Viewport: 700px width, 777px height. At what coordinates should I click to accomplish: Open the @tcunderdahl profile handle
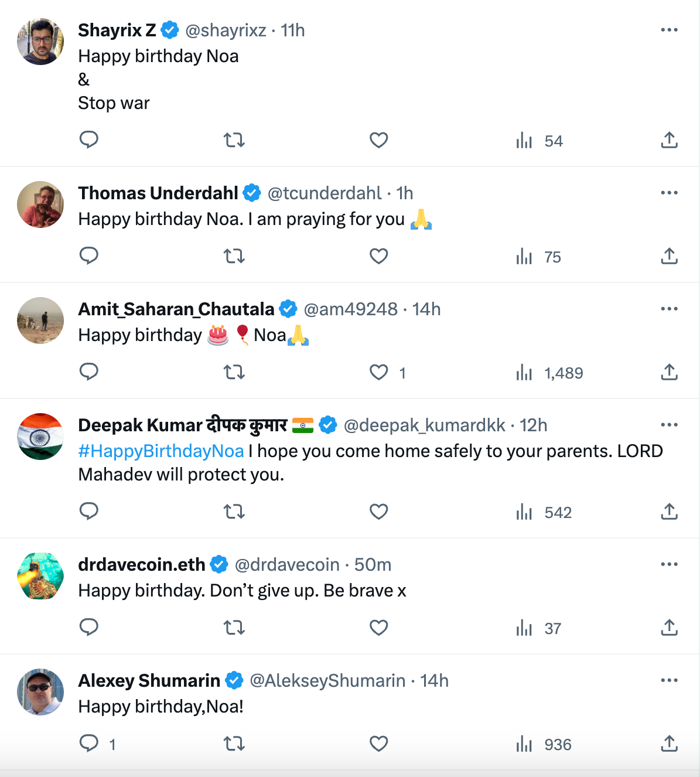point(325,193)
